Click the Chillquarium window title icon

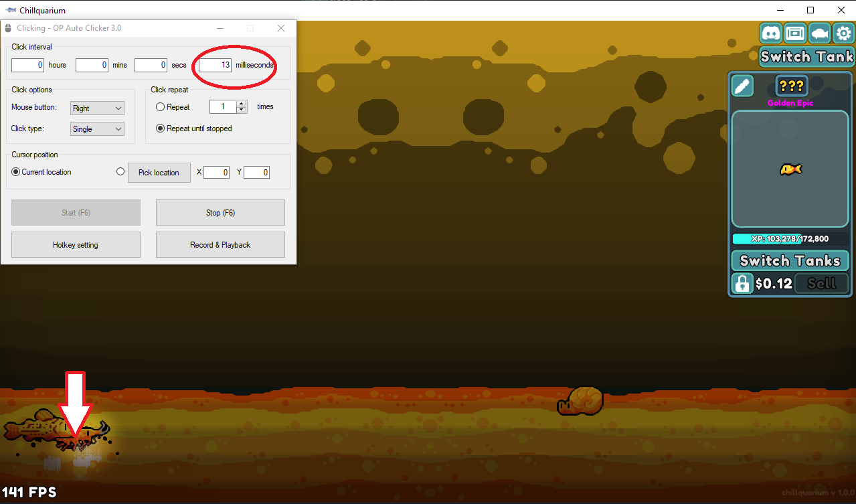11,10
